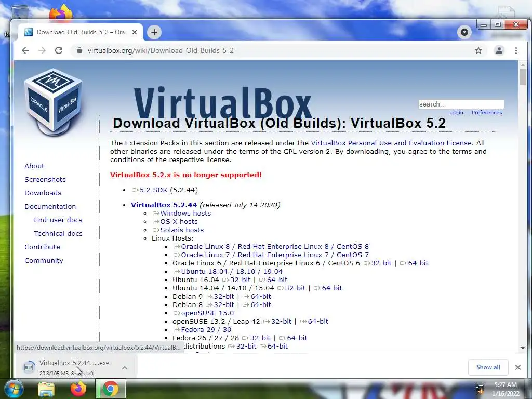
Task: Open the Documentation sidebar link
Action: (50, 207)
